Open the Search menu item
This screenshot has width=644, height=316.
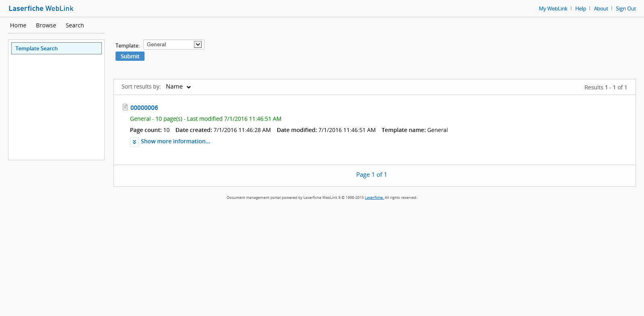click(75, 25)
